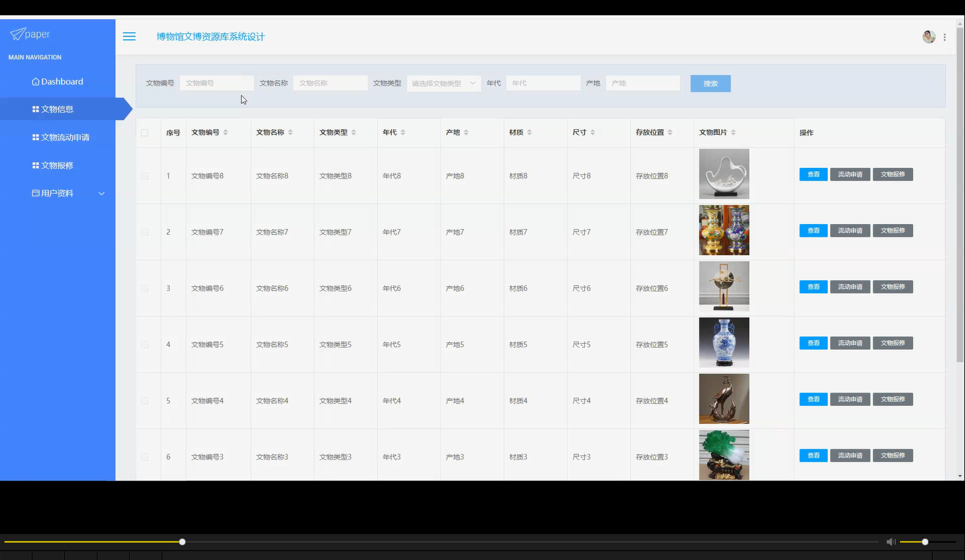
Task: Open 文物流动申请 sidebar menu item
Action: pyautogui.click(x=60, y=137)
